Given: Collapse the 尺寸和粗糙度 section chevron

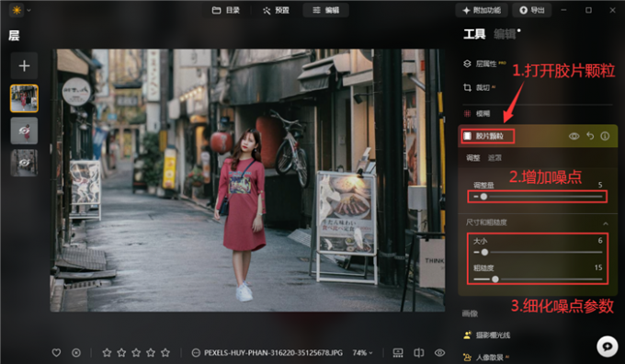Looking at the screenshot, I should coord(606,223).
